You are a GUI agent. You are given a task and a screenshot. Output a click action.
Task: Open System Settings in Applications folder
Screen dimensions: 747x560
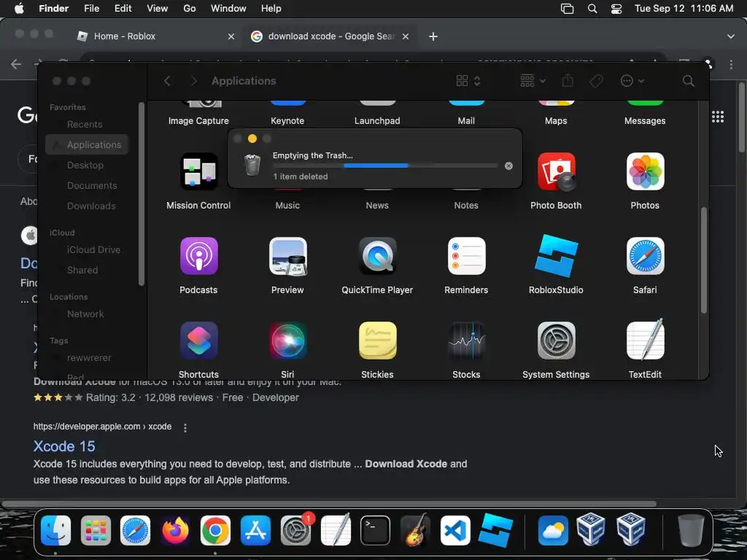(556, 341)
